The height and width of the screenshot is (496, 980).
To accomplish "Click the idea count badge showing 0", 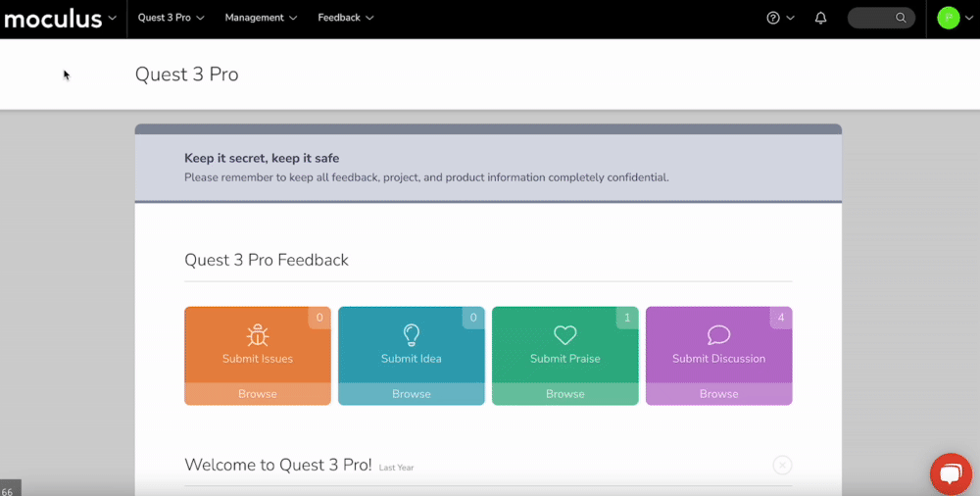I will [x=473, y=318].
